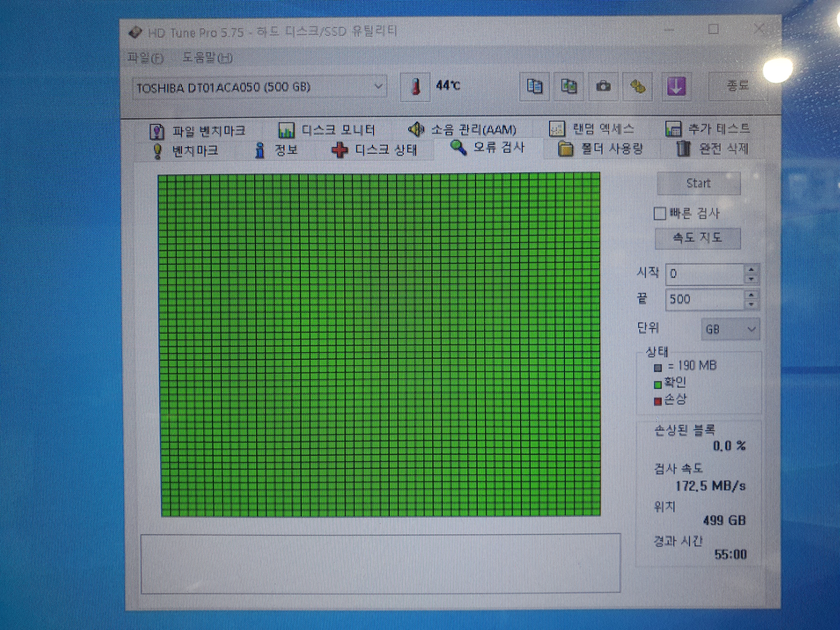The height and width of the screenshot is (630, 840).
Task: Click the thermometer temperature icon
Action: [x=415, y=87]
